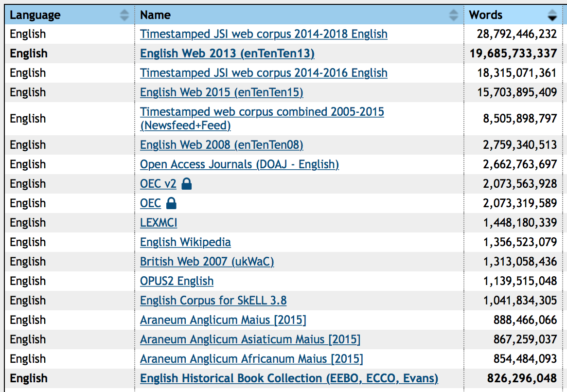567x392 pixels.
Task: Sort by Language using its sort arrows
Action: pos(124,15)
